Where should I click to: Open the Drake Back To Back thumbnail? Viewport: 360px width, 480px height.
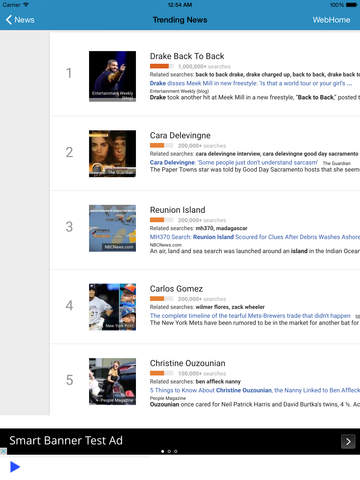[x=112, y=76]
